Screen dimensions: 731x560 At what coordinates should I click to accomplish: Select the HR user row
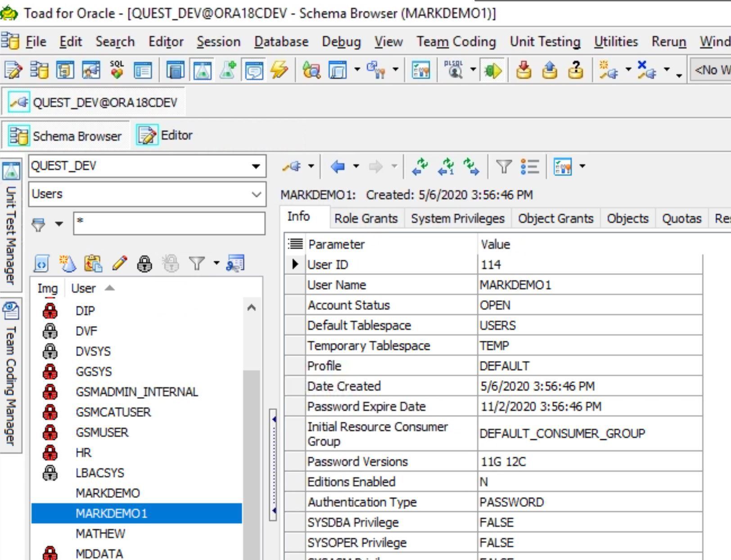pyautogui.click(x=136, y=452)
